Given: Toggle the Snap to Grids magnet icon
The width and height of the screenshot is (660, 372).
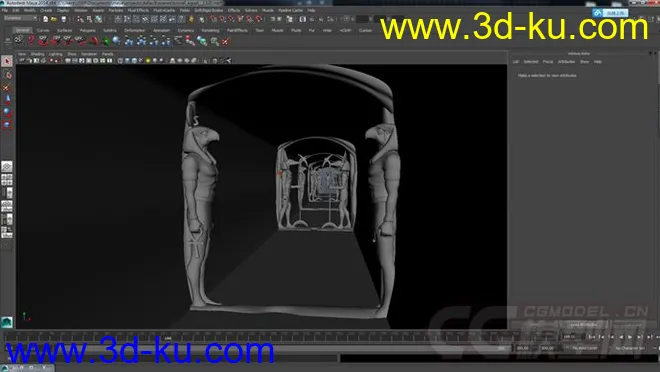Looking at the screenshot, I should 214,19.
